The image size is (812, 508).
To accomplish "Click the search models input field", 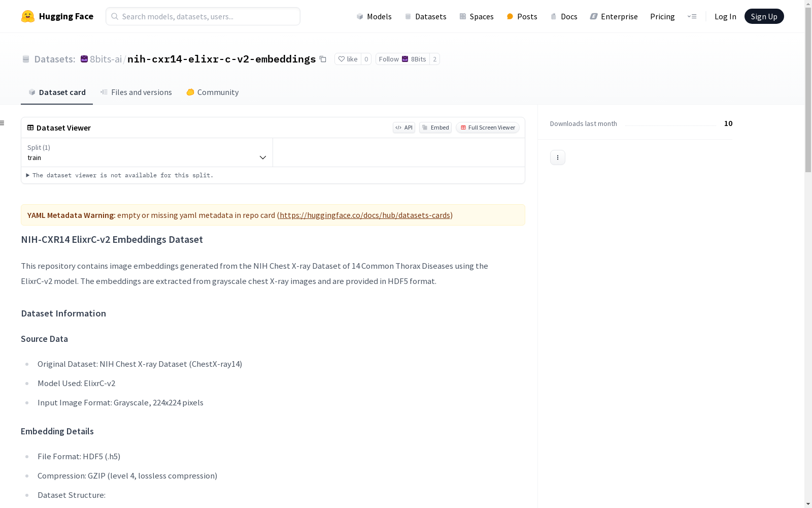I will click(203, 16).
